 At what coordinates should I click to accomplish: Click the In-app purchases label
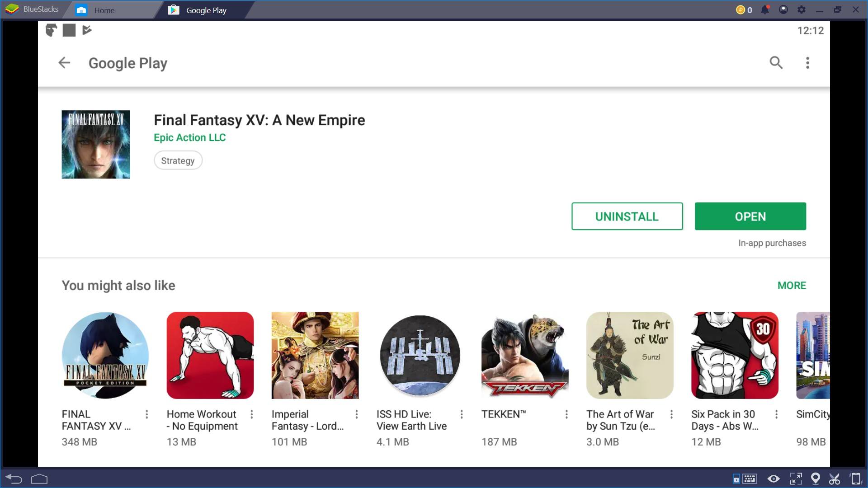click(772, 243)
